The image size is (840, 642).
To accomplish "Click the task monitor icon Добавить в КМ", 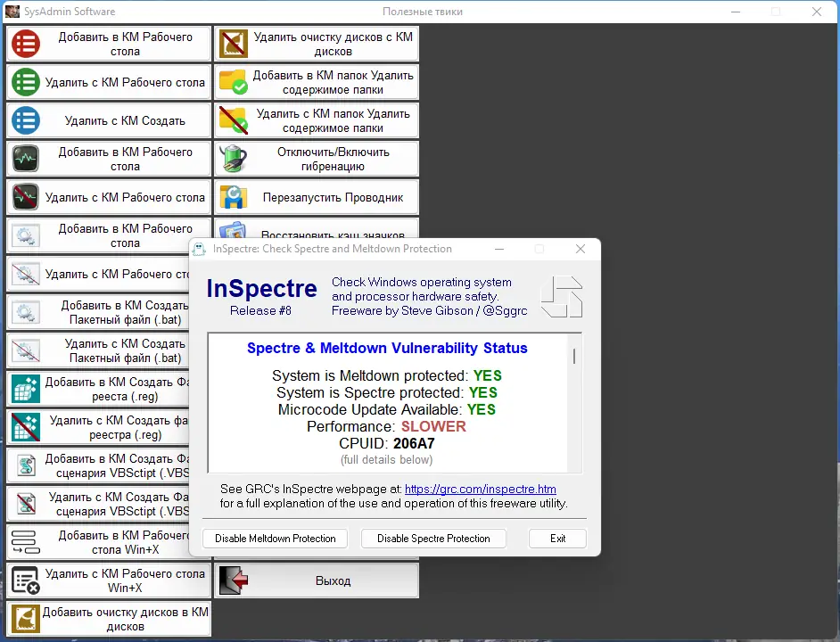I will pos(26,159).
